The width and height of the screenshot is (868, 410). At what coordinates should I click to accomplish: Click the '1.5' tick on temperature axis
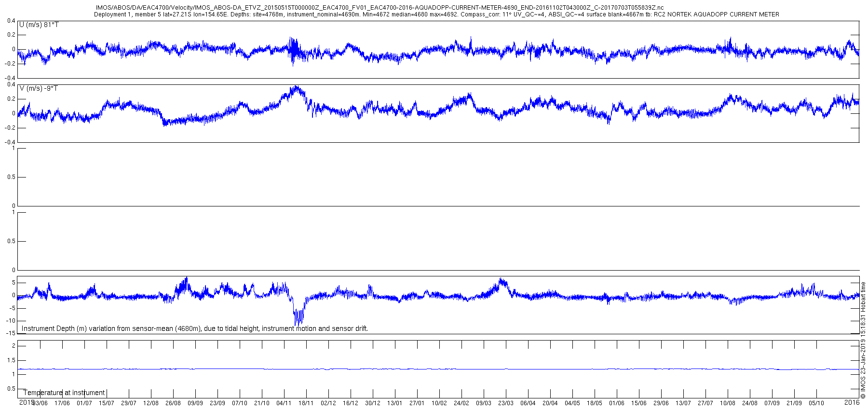[12, 360]
